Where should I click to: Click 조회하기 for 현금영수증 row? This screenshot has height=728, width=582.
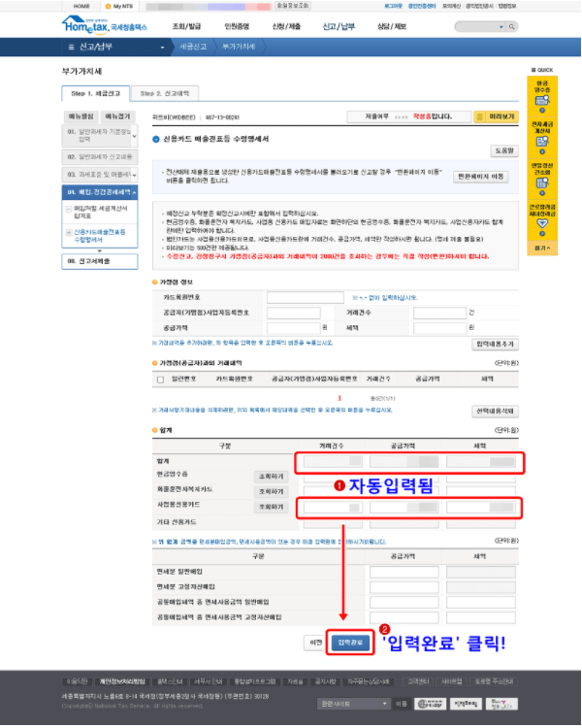pyautogui.click(x=271, y=477)
